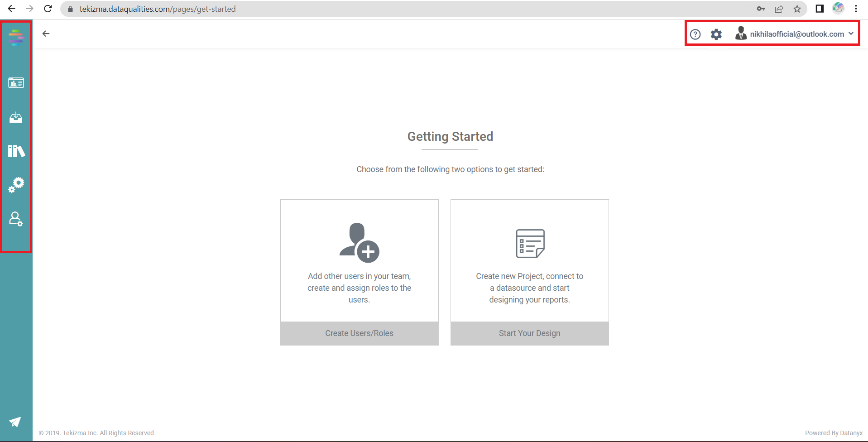868x442 pixels.
Task: Open the help question mark icon
Action: pyautogui.click(x=695, y=34)
